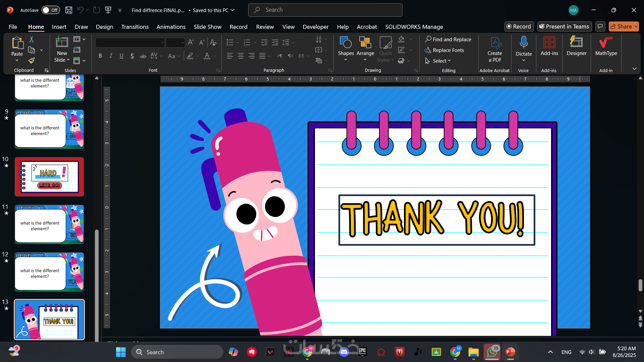The height and width of the screenshot is (362, 644).
Task: Click the Save icon in title bar
Action: click(69, 10)
